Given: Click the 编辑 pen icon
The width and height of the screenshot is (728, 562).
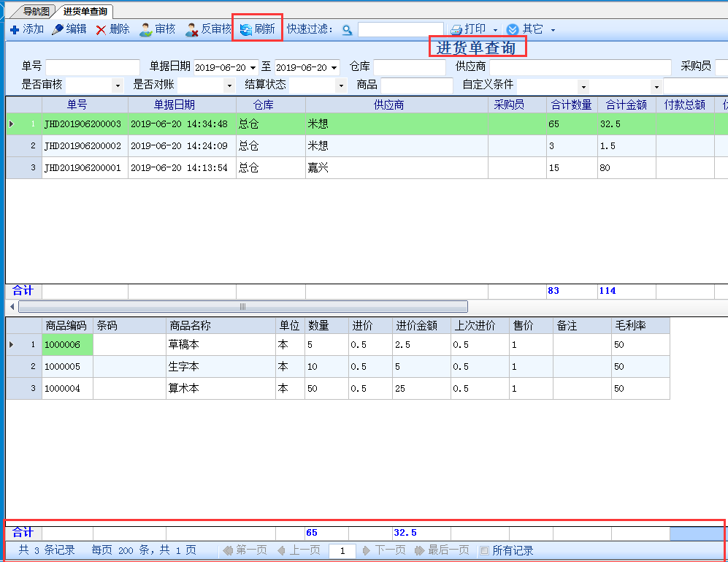Looking at the screenshot, I should pyautogui.click(x=58, y=29).
